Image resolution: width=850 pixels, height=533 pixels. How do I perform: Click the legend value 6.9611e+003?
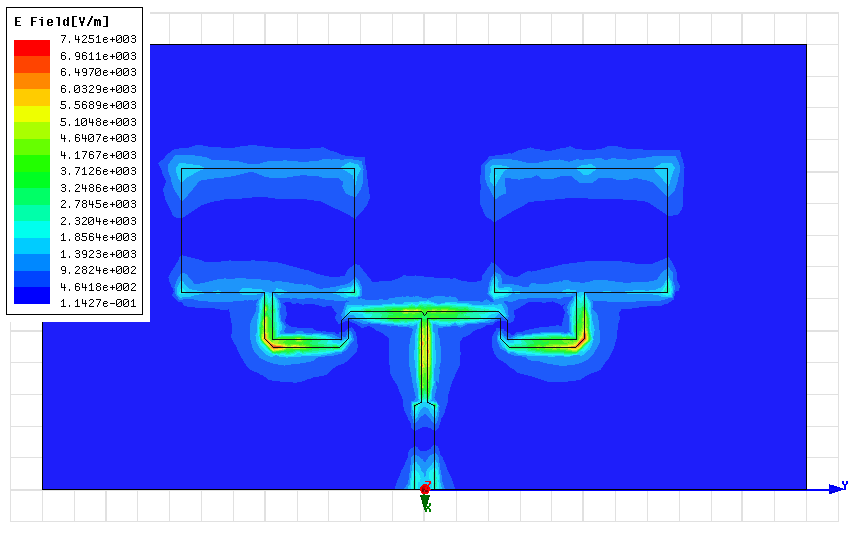tap(98, 56)
